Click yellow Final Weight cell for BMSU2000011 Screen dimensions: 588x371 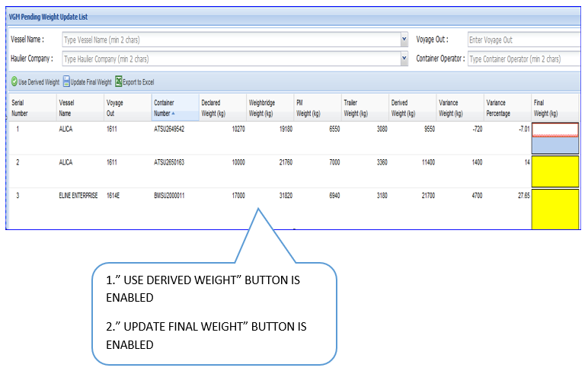555,209
